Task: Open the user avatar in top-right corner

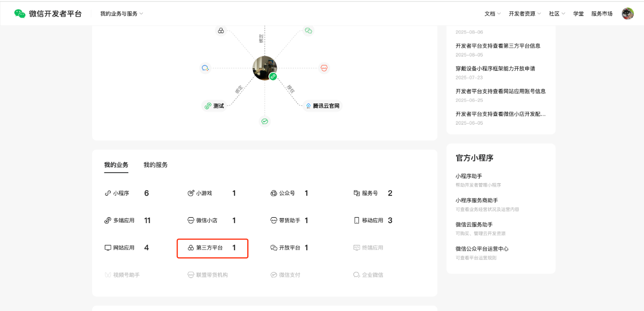Action: pos(627,13)
